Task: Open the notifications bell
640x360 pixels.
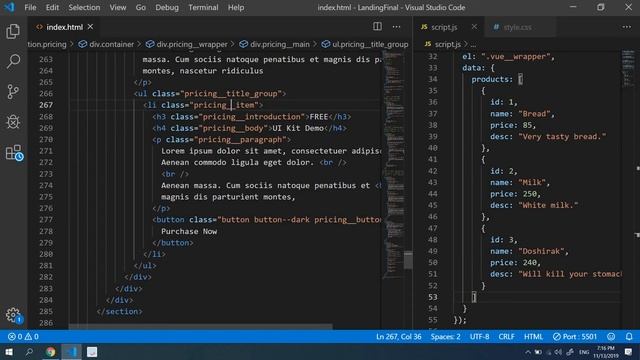Action: [629, 337]
